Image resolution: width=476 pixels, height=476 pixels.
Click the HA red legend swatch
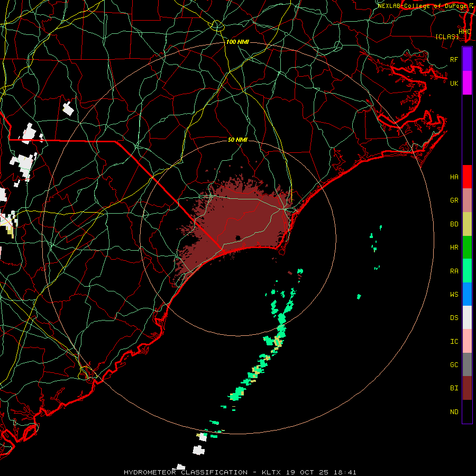point(467,177)
